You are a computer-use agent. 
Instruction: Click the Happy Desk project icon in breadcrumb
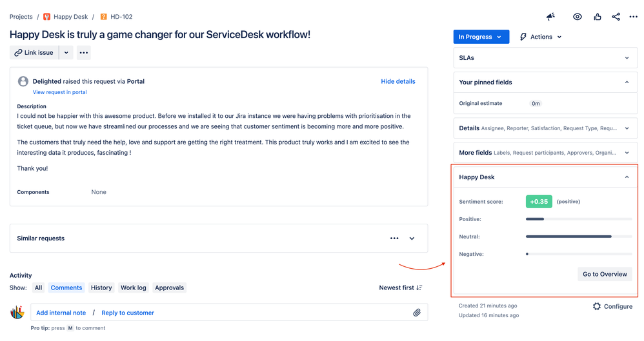coord(47,17)
